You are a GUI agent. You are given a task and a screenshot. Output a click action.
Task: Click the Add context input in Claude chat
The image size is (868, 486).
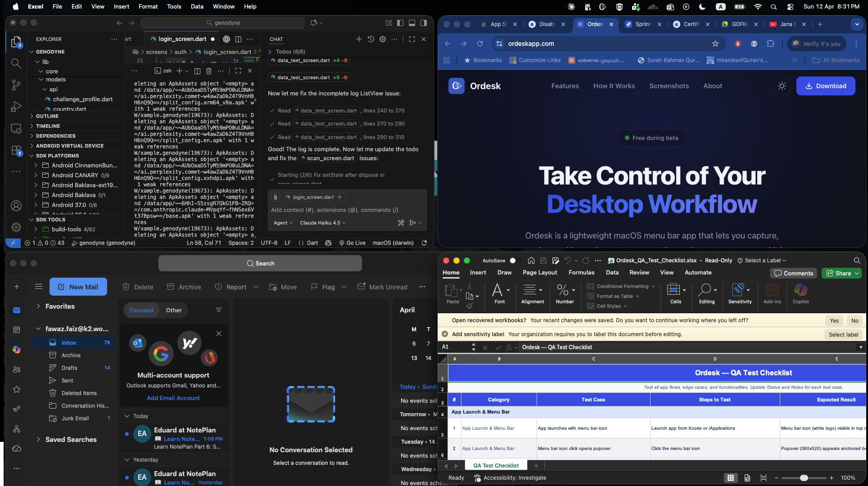pos(334,210)
